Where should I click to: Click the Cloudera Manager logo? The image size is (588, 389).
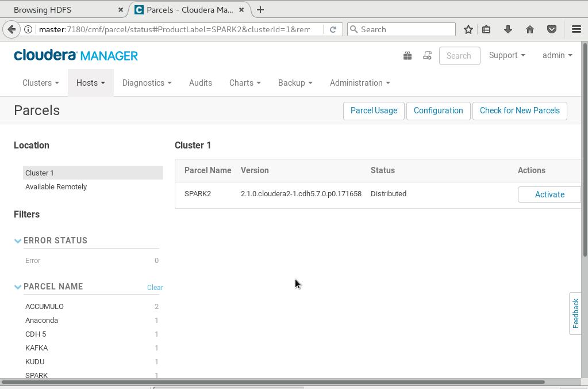[76, 55]
